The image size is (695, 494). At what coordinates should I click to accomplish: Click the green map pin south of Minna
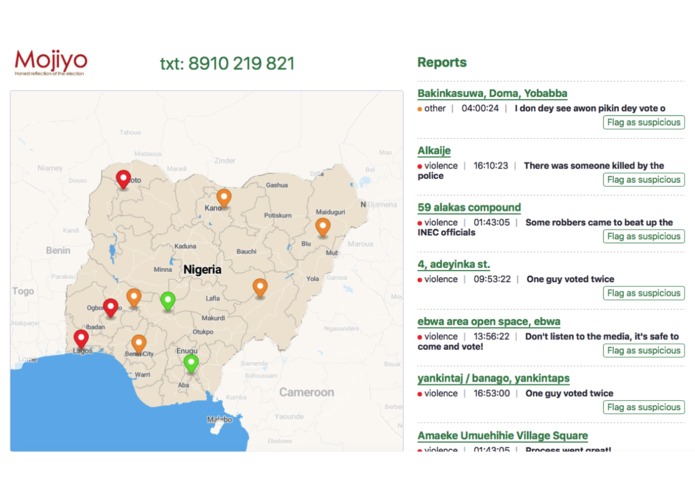coord(168,301)
